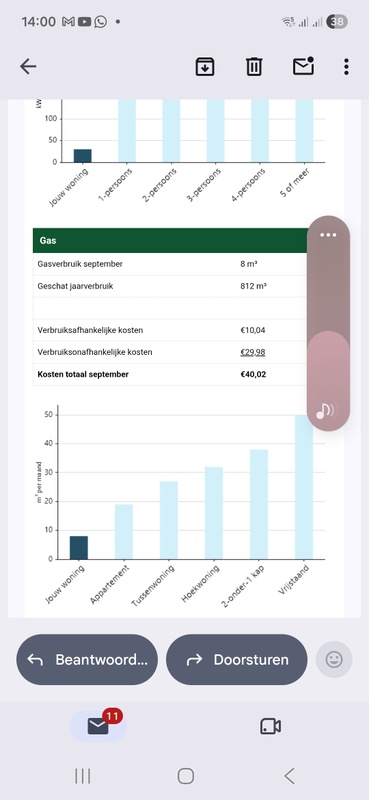
Task: Expand the floating volume panel options dots
Action: (328, 235)
